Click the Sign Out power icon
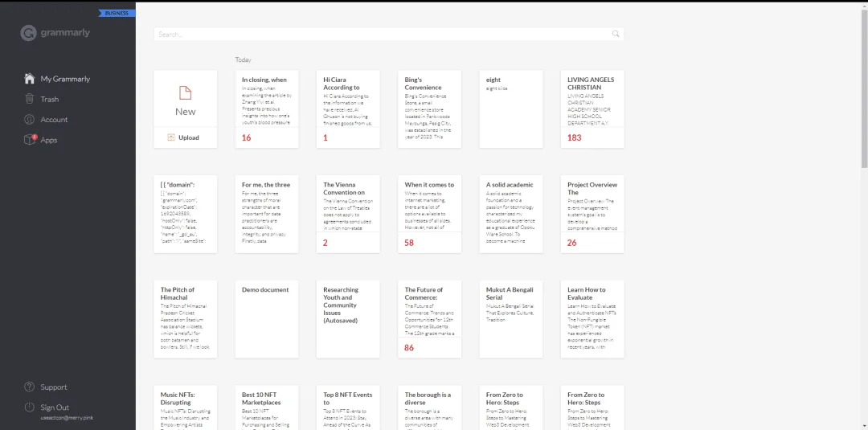 tap(30, 407)
